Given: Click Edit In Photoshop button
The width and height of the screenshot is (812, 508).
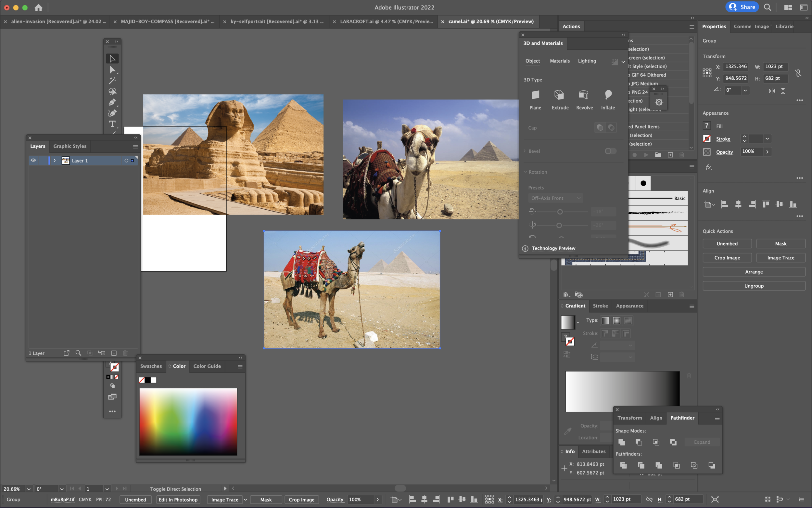Looking at the screenshot, I should (178, 500).
